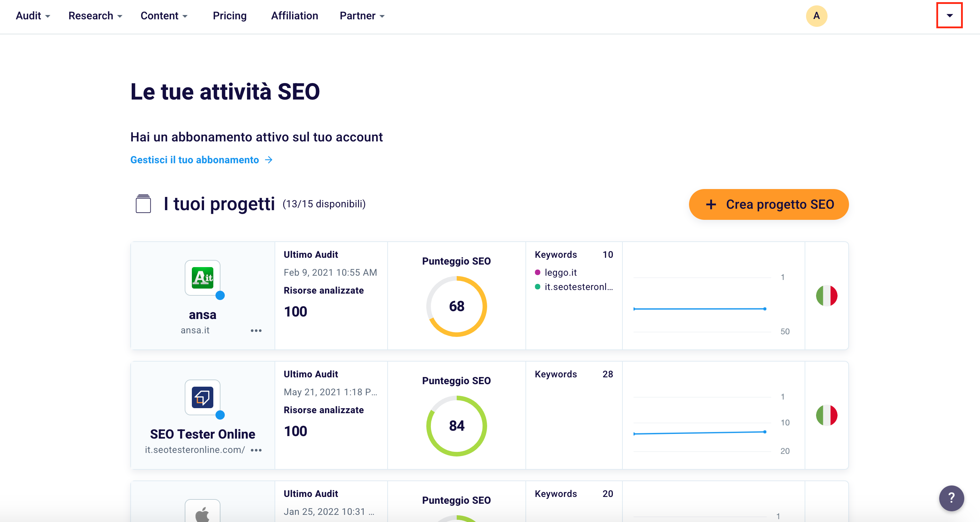Expand the Partner menu

click(362, 16)
